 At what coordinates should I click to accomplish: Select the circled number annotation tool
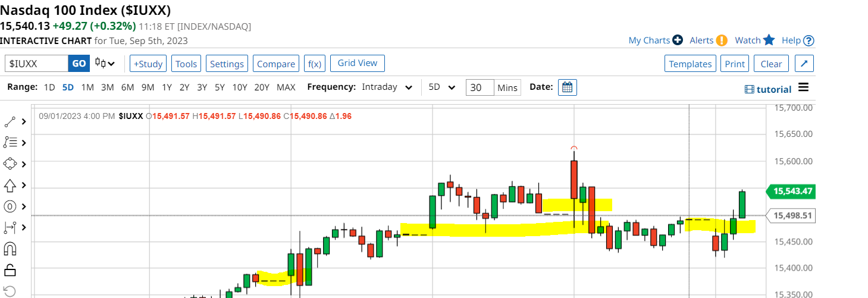(10, 206)
